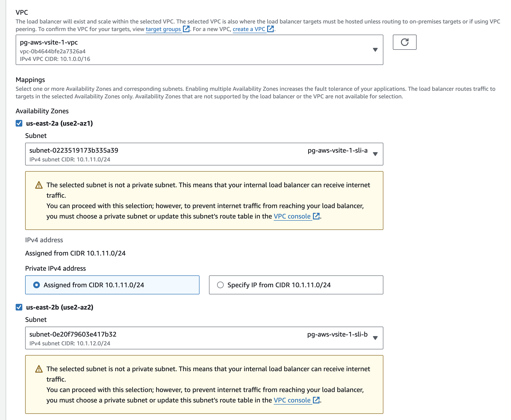Open the subnet dropdown for us-east-2b

click(x=375, y=338)
